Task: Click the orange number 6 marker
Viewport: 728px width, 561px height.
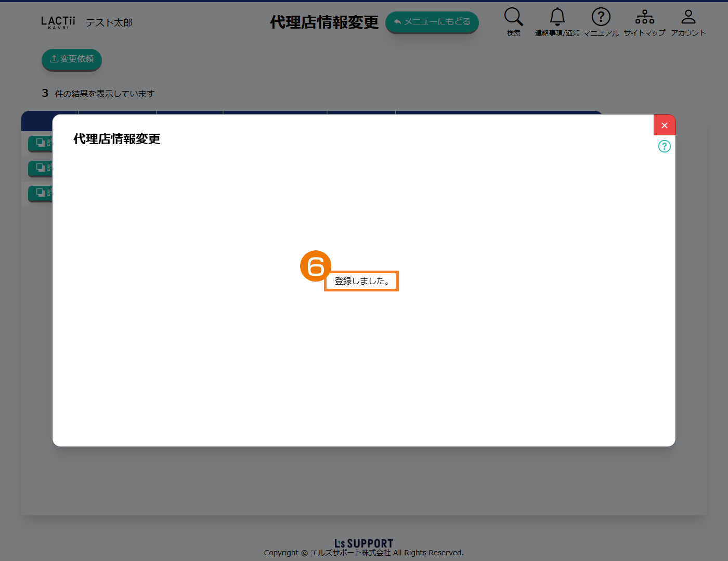Action: (316, 266)
